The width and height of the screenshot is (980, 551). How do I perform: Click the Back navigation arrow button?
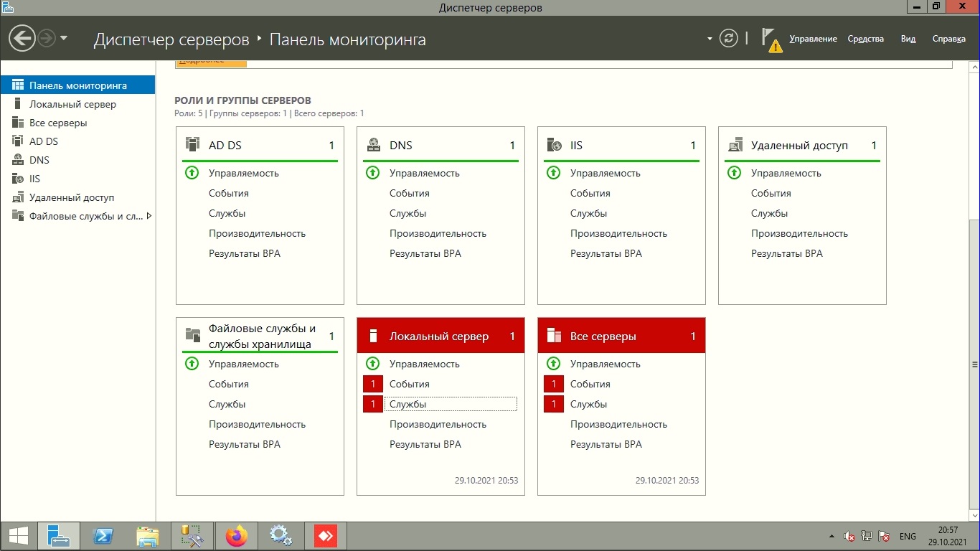tap(23, 38)
